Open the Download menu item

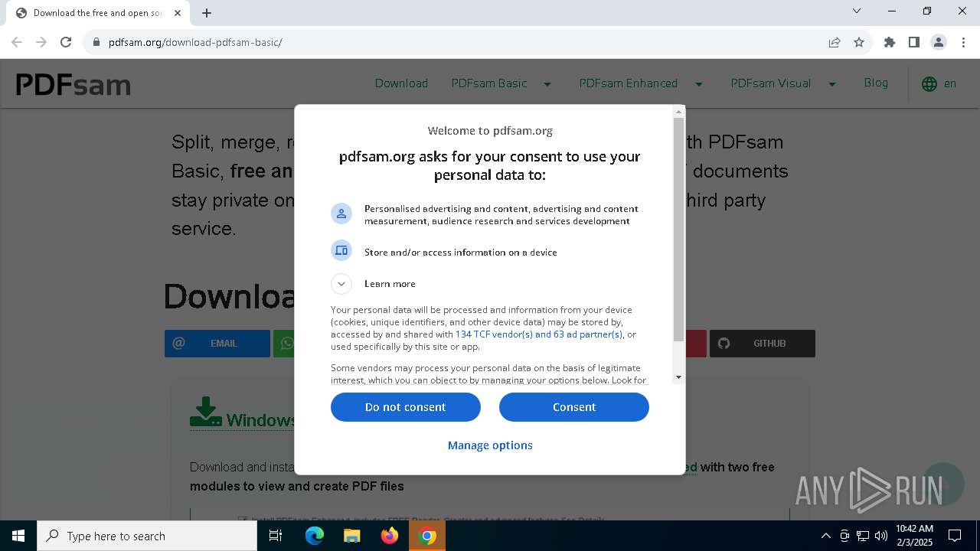(x=401, y=83)
